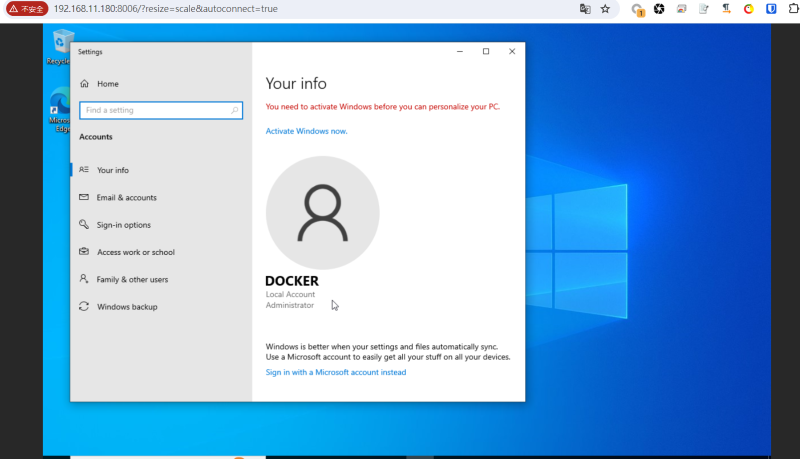Click the Sign-in options key icon
Screen dimensions: 800x459
(x=84, y=224)
